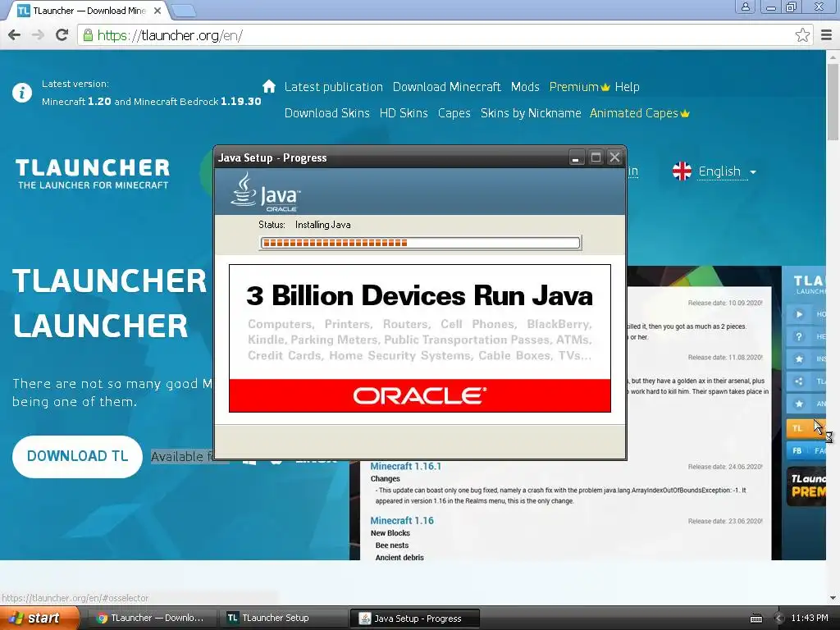Image resolution: width=840 pixels, height=630 pixels.
Task: Click the scrollbar down arrow
Action: [833, 598]
